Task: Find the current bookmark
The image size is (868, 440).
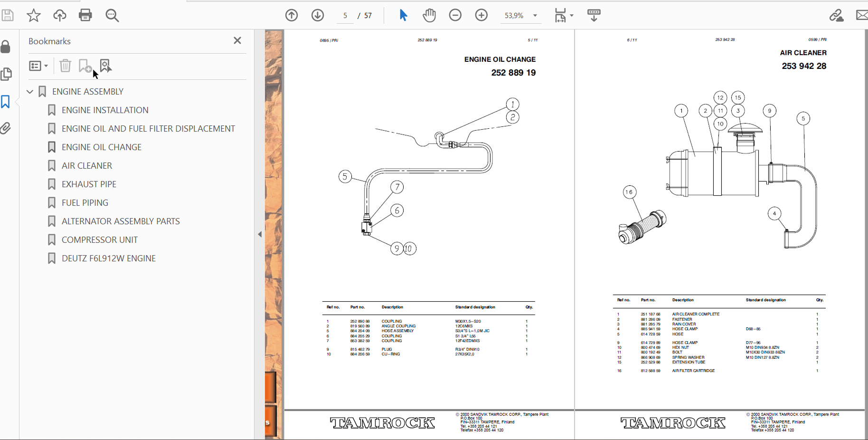Action: (x=105, y=66)
